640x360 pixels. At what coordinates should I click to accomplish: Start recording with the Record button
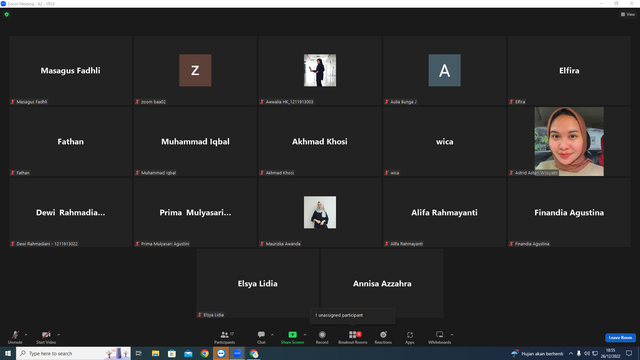[x=322, y=337]
